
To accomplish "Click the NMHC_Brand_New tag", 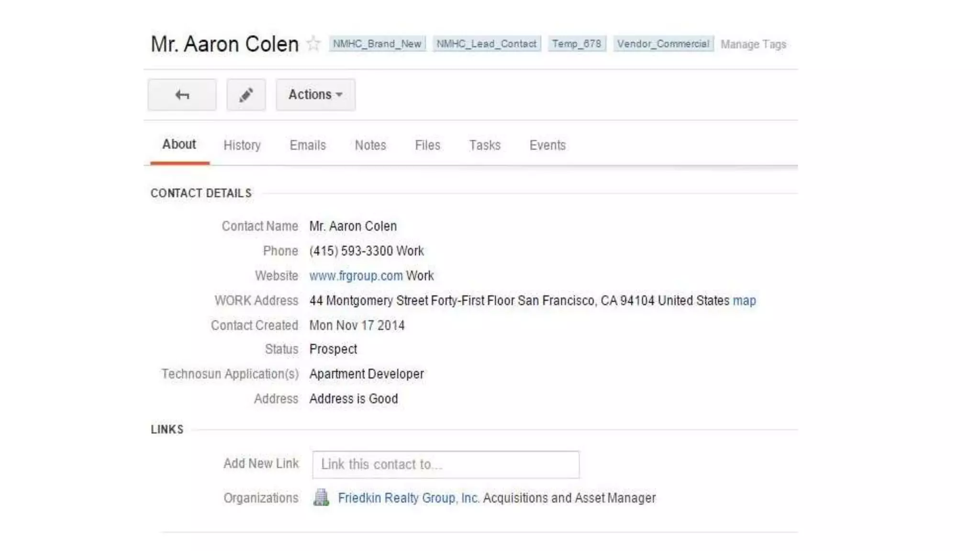I will point(377,44).
